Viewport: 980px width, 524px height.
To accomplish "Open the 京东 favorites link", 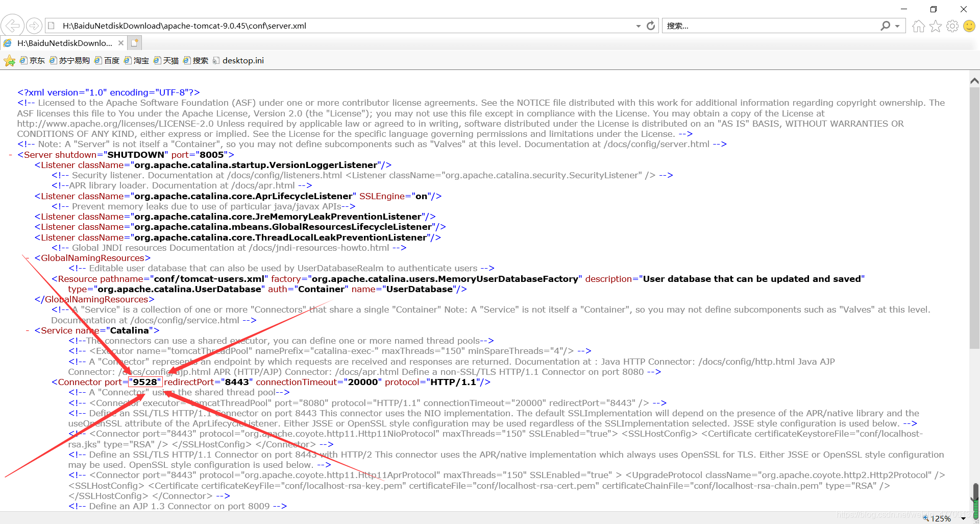I will (x=32, y=61).
